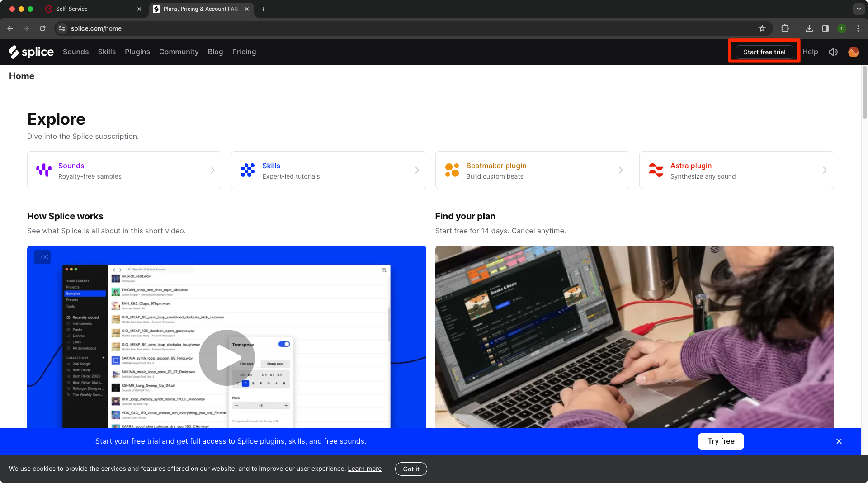Open a new browser tab
The width and height of the screenshot is (868, 483).
click(263, 9)
